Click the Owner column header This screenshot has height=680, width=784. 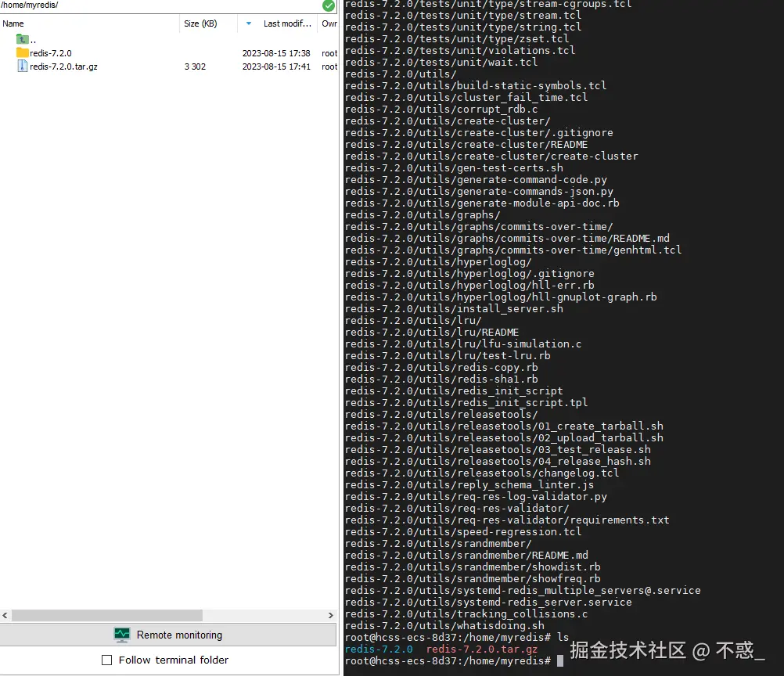point(329,23)
